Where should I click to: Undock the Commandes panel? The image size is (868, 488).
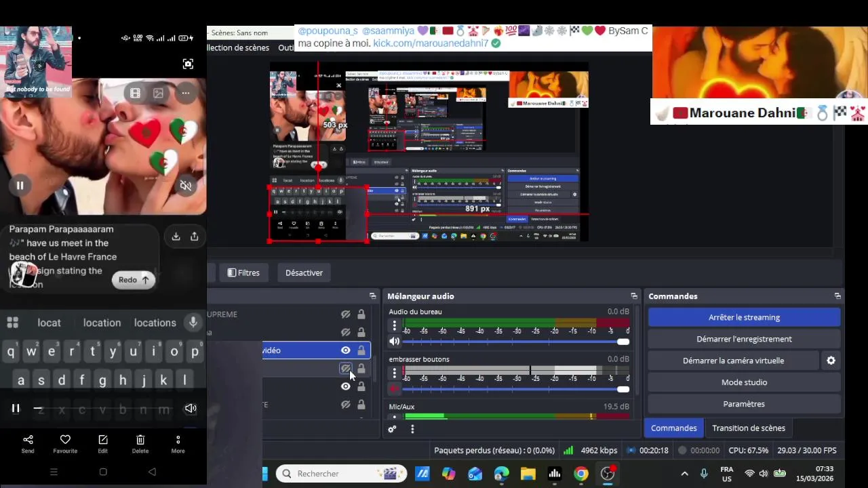point(837,296)
